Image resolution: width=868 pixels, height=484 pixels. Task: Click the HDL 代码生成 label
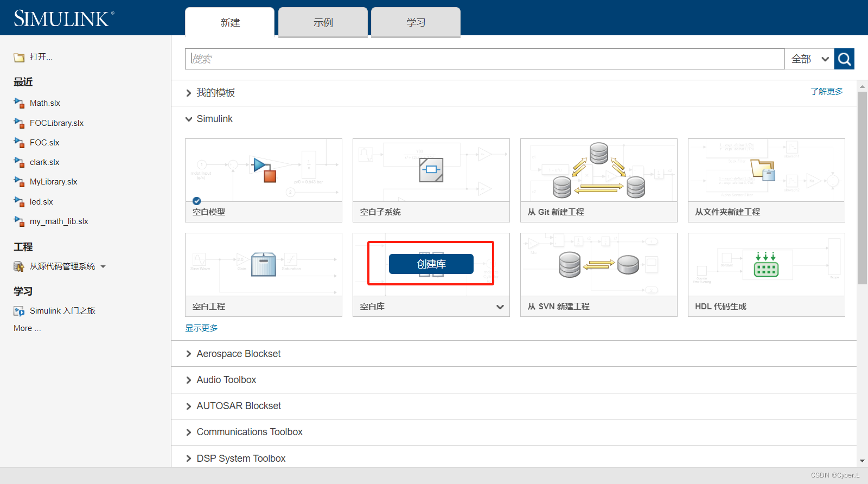click(x=720, y=307)
